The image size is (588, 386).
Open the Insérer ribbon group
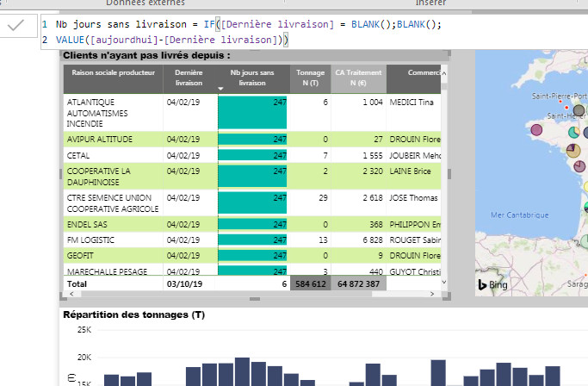point(430,3)
